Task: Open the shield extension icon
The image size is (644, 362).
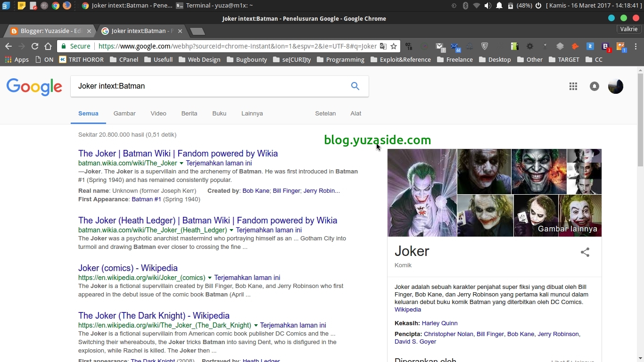Action: pos(484,46)
